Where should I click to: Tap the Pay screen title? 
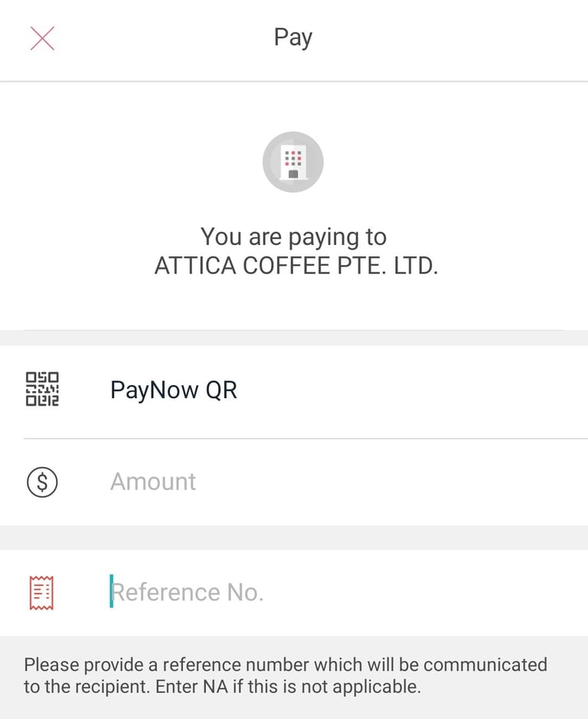pos(293,38)
